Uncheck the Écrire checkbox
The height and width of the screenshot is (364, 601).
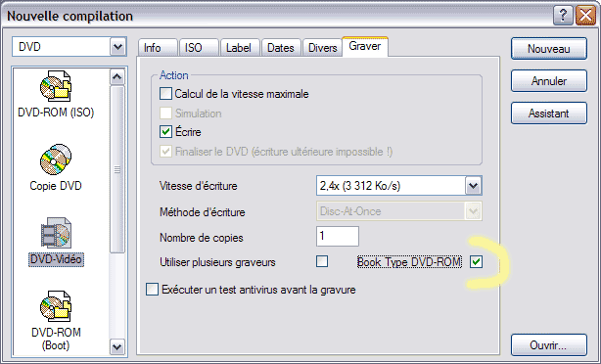(165, 132)
